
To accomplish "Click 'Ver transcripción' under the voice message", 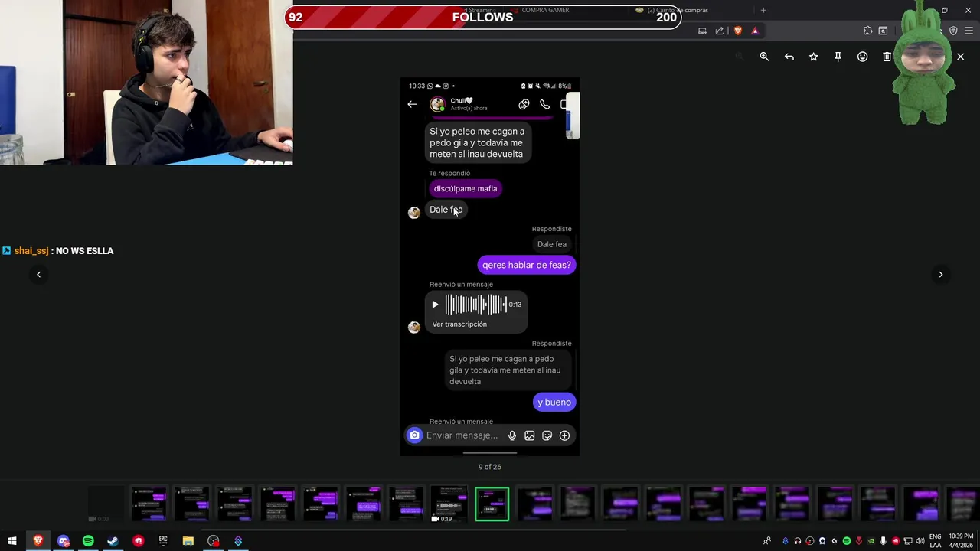I will (459, 324).
